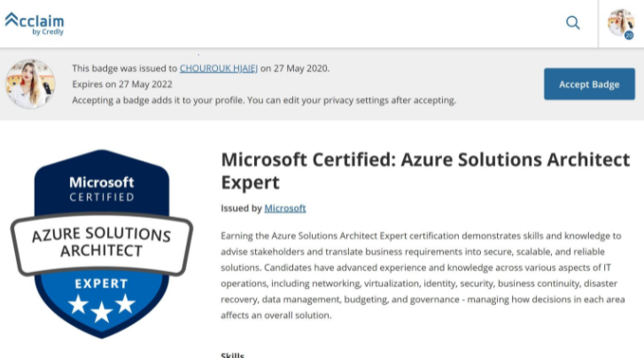The height and width of the screenshot is (358, 644).
Task: Open the search magnifier icon
Action: [573, 23]
